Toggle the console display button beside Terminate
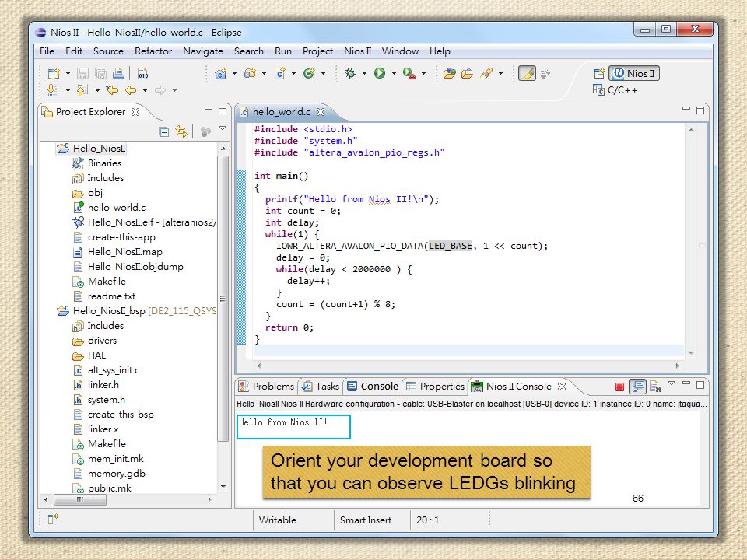Viewport: 747px width, 560px height. pos(637,387)
